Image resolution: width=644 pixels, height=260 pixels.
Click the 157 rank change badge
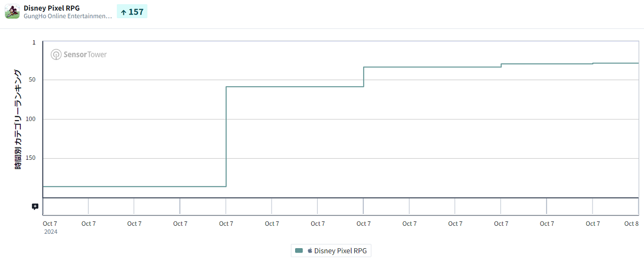coord(132,12)
